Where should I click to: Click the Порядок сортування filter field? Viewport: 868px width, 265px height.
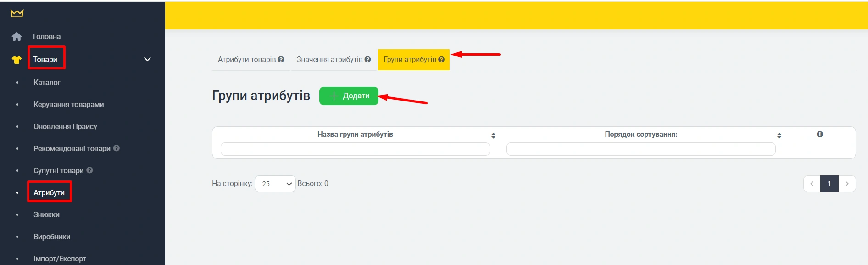640,149
